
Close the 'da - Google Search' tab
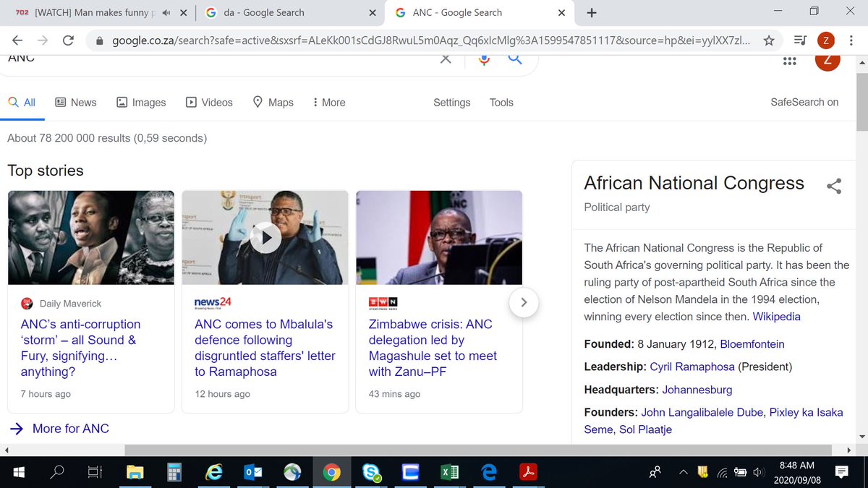click(x=373, y=12)
